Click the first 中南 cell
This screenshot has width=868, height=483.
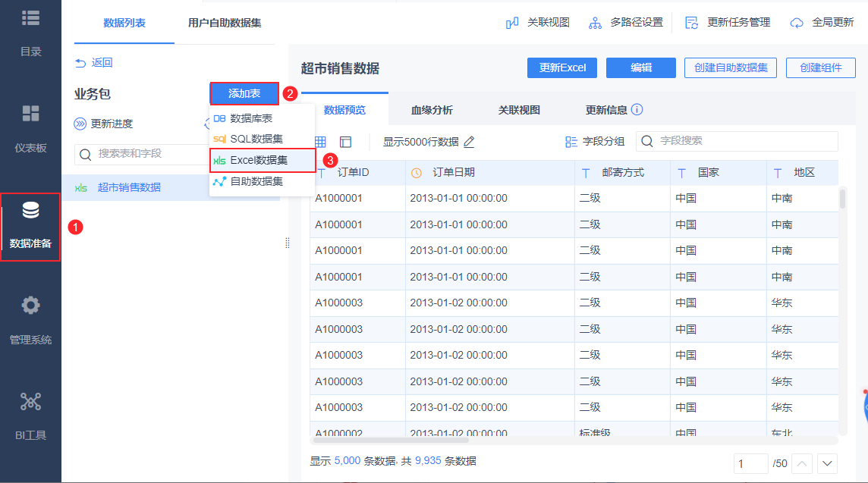tap(803, 199)
